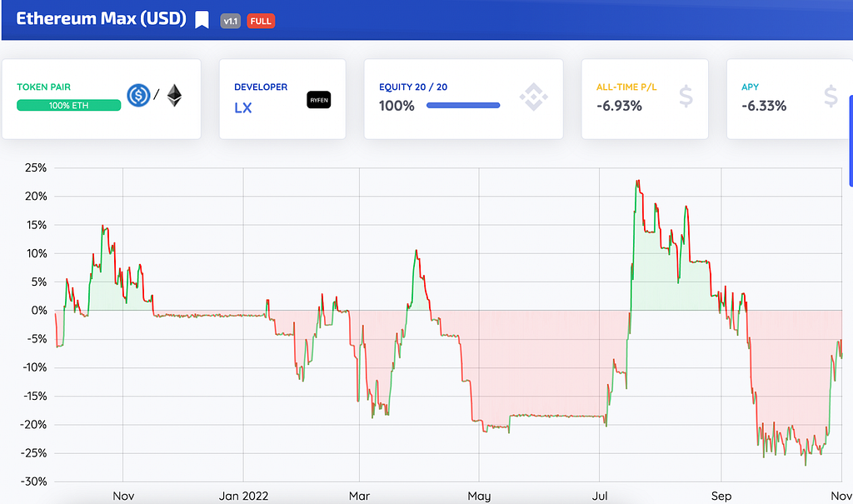The image size is (853, 504).
Task: Click the -20% y-axis label
Action: tap(33, 425)
